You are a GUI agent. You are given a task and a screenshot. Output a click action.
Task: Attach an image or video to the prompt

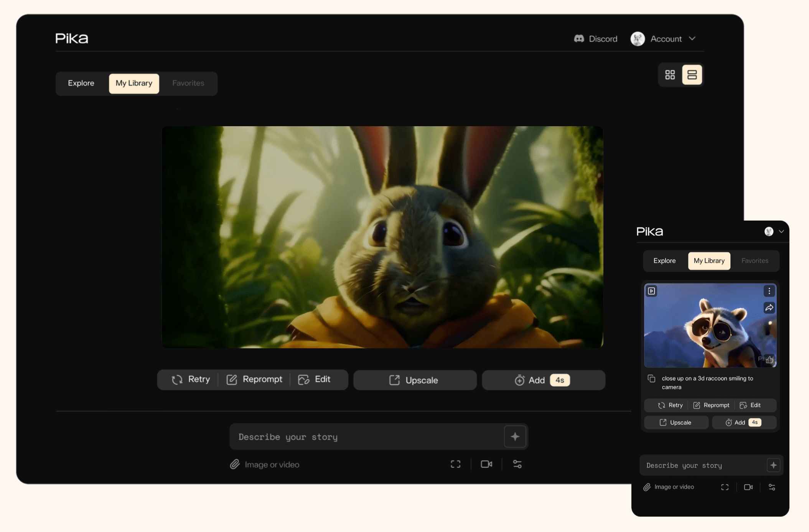click(264, 464)
